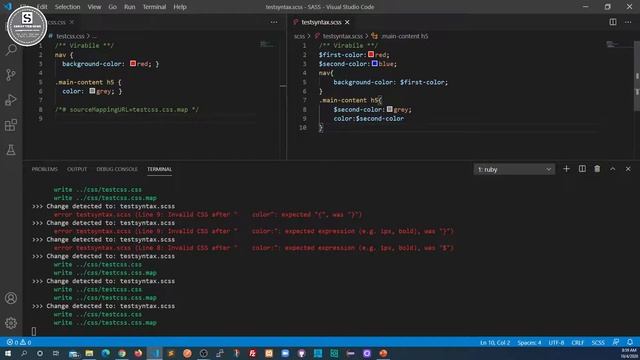Open the Selection menu

[67, 7]
